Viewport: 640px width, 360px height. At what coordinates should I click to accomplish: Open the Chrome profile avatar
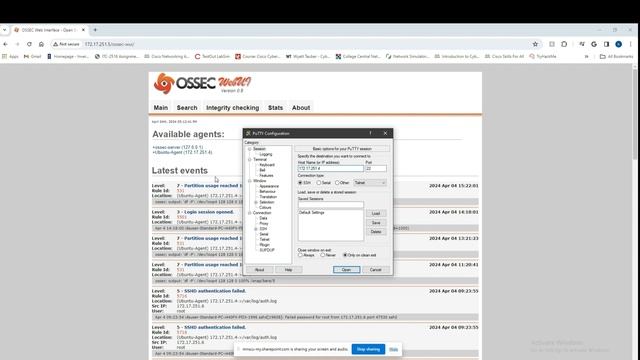tap(618, 44)
